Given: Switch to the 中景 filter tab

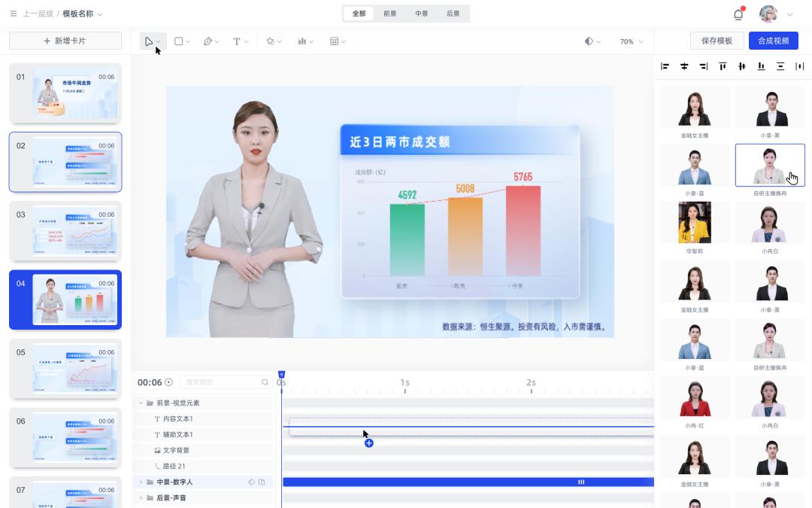Looking at the screenshot, I should tap(421, 14).
